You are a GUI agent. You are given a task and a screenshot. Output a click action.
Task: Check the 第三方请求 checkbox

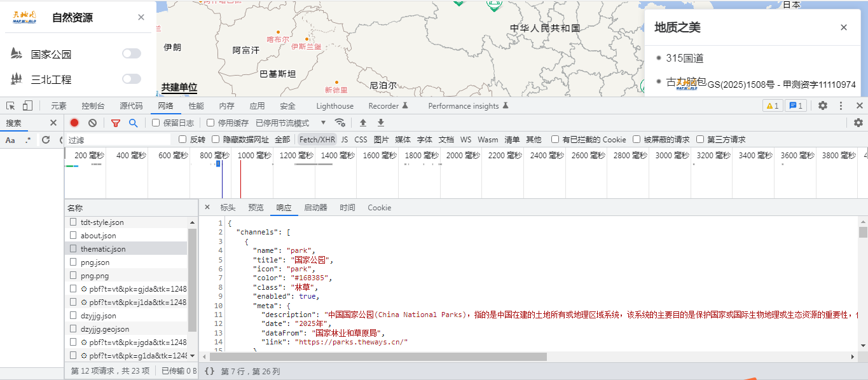(x=700, y=139)
